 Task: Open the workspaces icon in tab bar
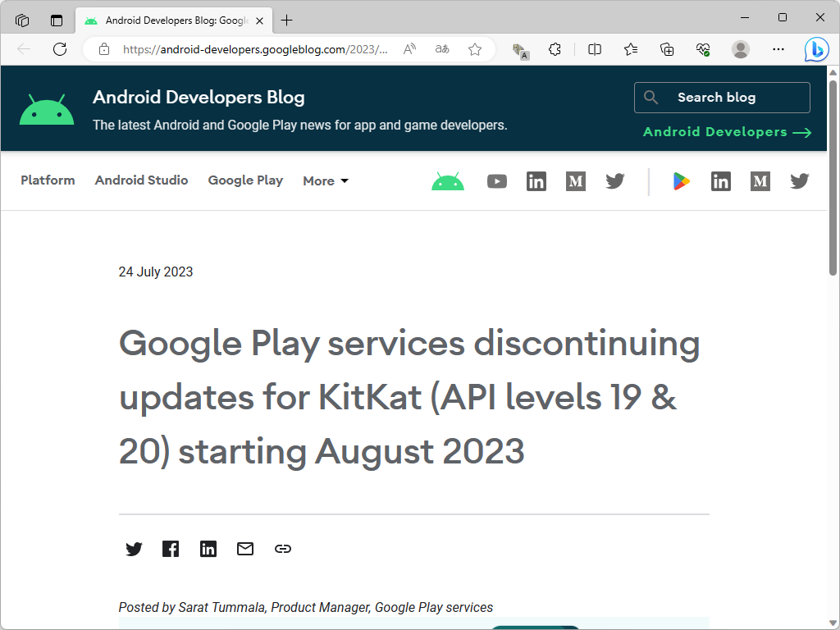point(22,21)
